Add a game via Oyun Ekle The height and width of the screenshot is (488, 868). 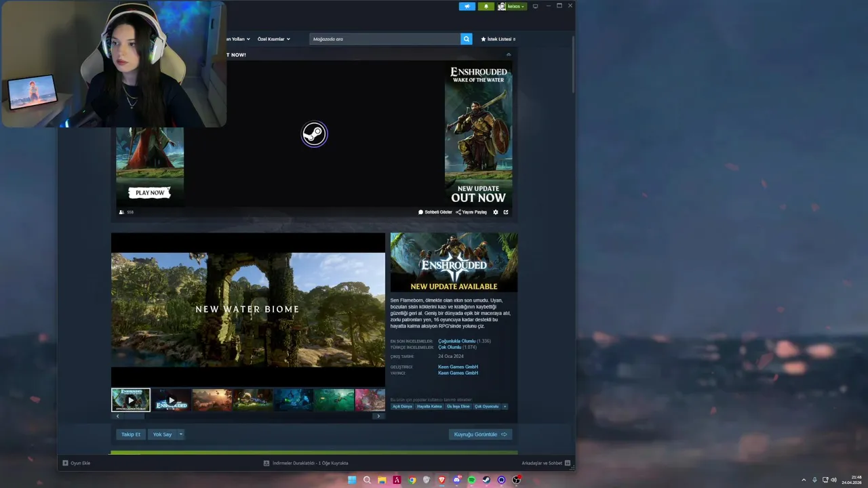77,463
